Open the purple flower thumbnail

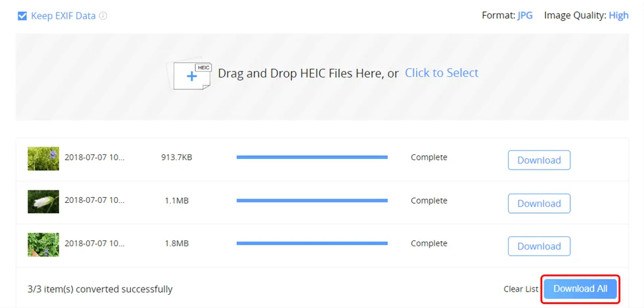point(43,158)
